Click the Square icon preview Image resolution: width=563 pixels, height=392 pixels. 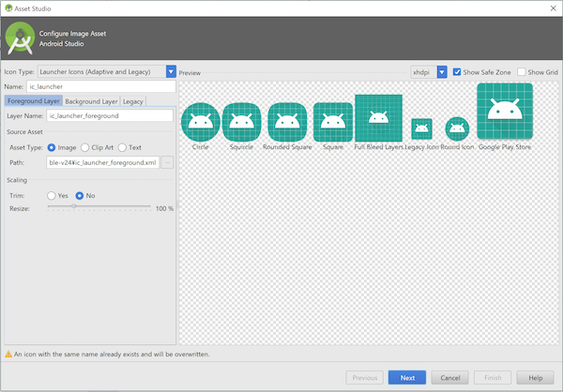(x=333, y=122)
